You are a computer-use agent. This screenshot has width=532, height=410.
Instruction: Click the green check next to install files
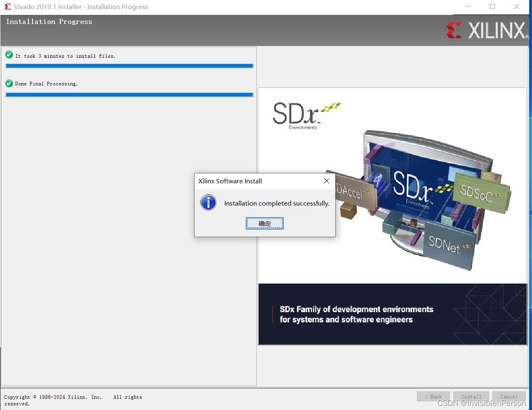[x=9, y=55]
